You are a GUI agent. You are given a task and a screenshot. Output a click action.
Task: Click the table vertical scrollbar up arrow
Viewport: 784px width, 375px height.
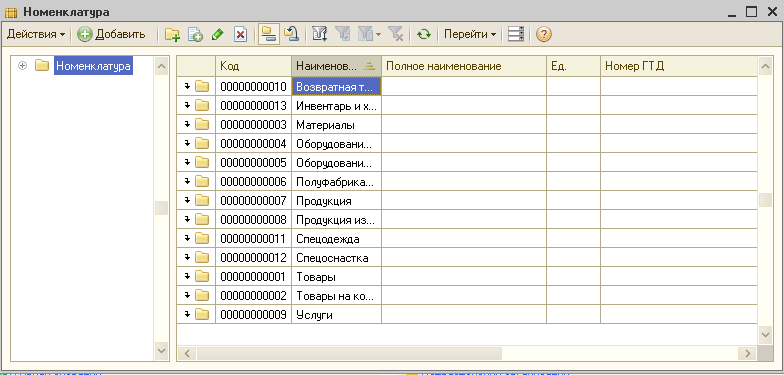[x=766, y=66]
